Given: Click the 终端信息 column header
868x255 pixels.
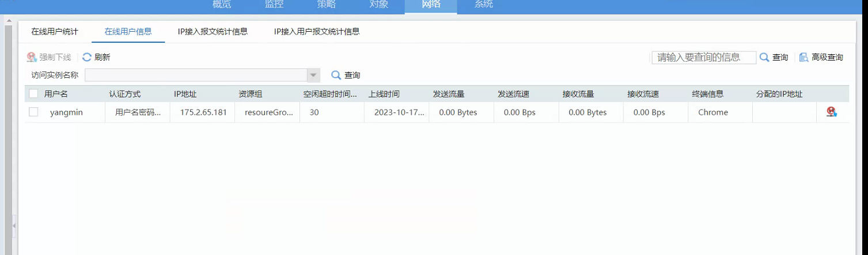Looking at the screenshot, I should [708, 93].
